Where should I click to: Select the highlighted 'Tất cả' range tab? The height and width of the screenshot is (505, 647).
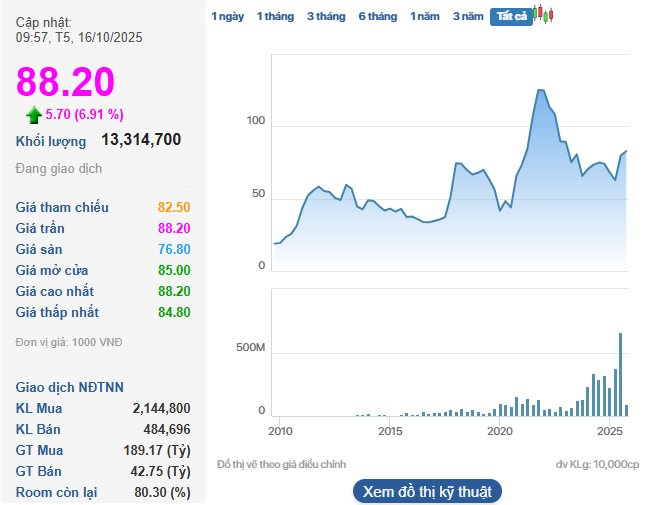click(x=511, y=16)
